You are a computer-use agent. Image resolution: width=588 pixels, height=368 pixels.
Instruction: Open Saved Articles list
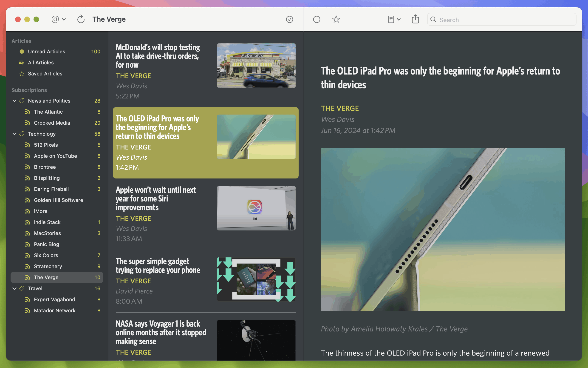point(57,74)
